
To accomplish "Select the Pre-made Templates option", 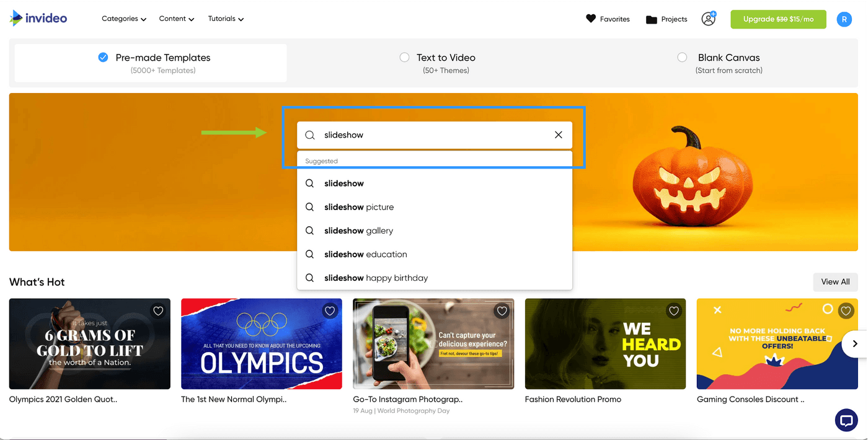I will click(x=103, y=57).
